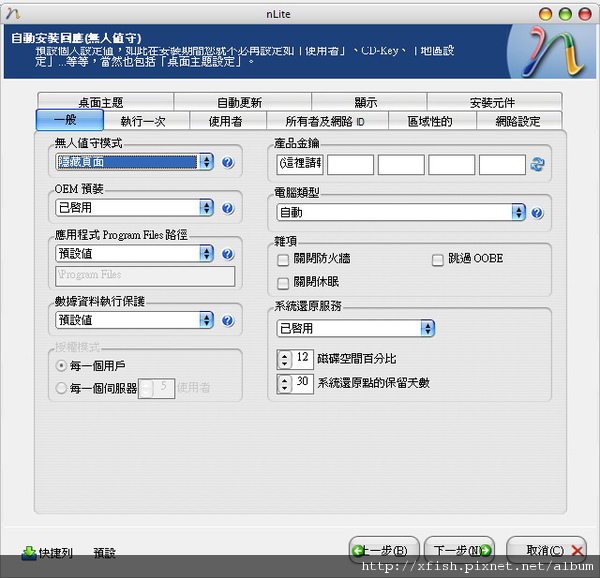Click the 預設 button

[x=104, y=553]
